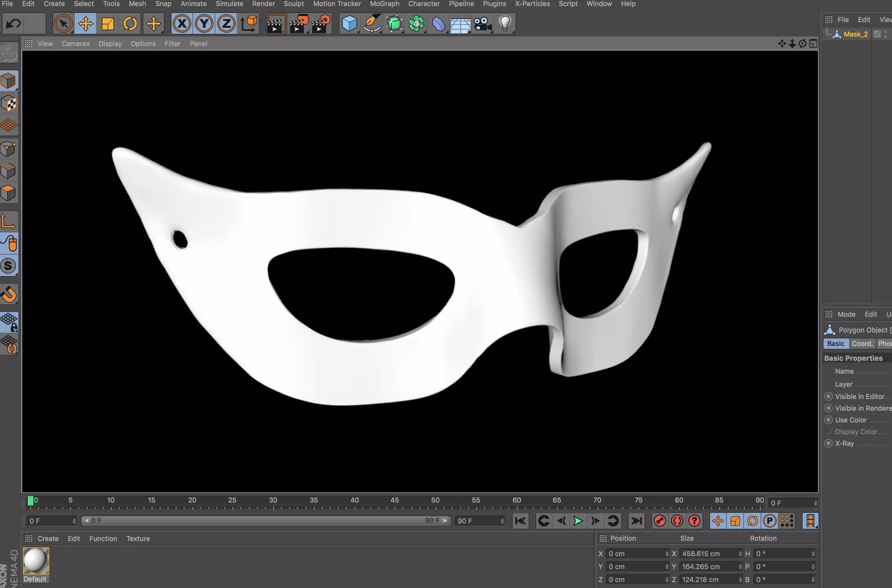Toggle viewport maximize icon
Screen dimensions: 892x588
click(x=813, y=43)
